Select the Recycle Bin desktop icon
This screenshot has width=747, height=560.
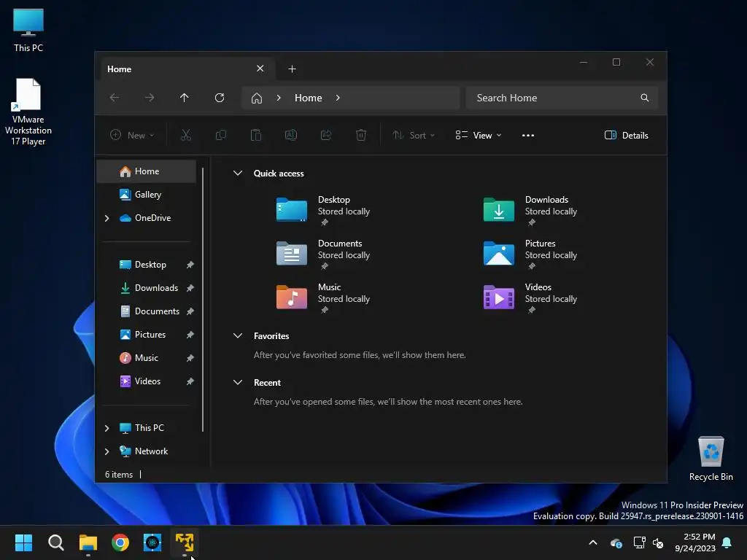click(711, 459)
